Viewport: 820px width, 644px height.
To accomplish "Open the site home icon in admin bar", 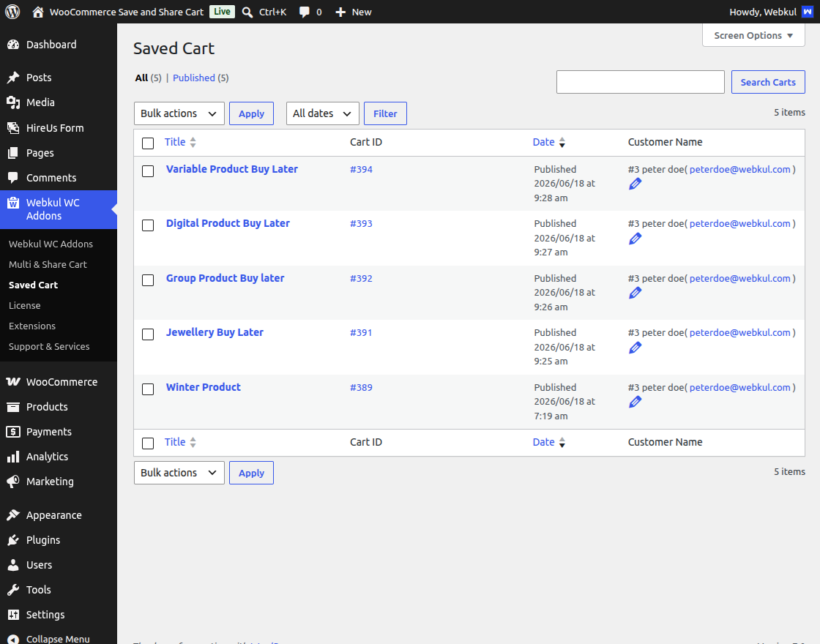I will point(37,12).
